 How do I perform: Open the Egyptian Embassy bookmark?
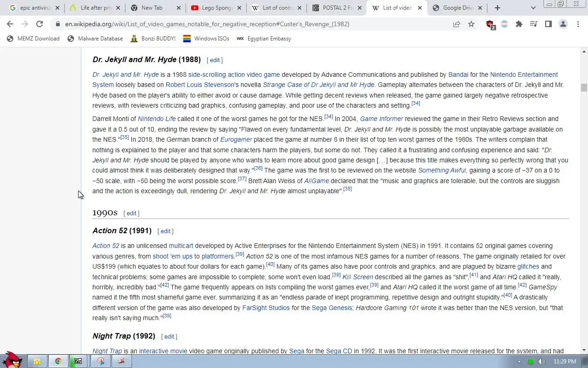[x=264, y=39]
